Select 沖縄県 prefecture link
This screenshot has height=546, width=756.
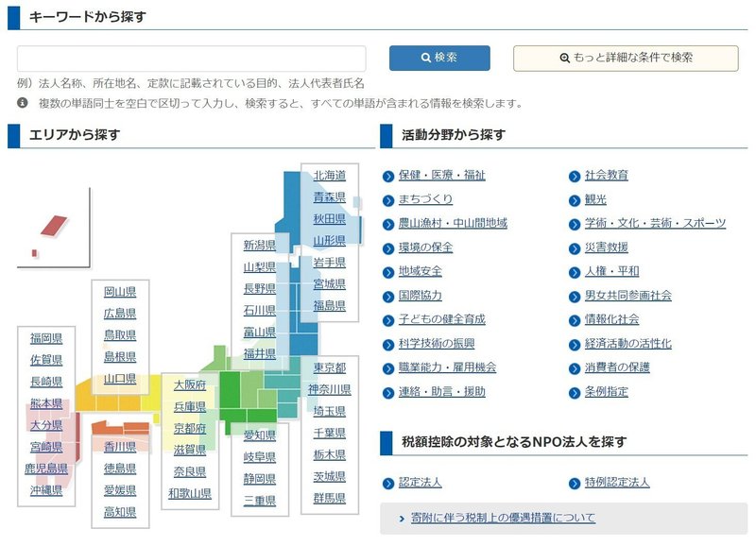(x=46, y=490)
